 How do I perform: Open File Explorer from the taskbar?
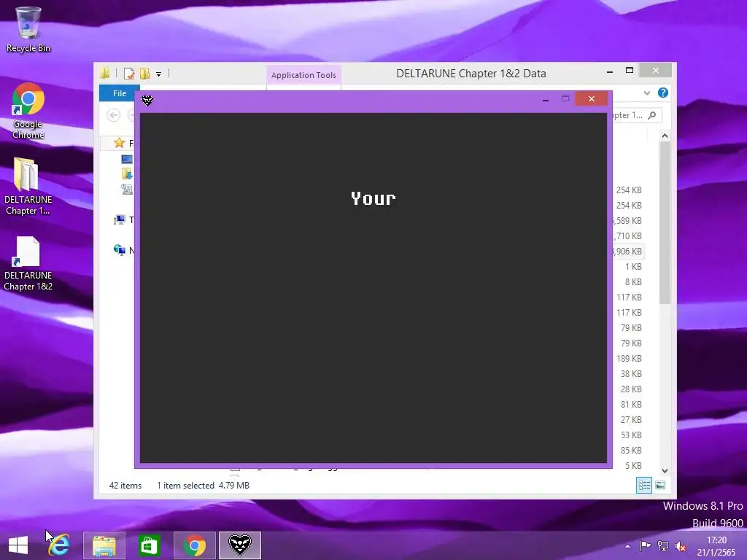(104, 545)
